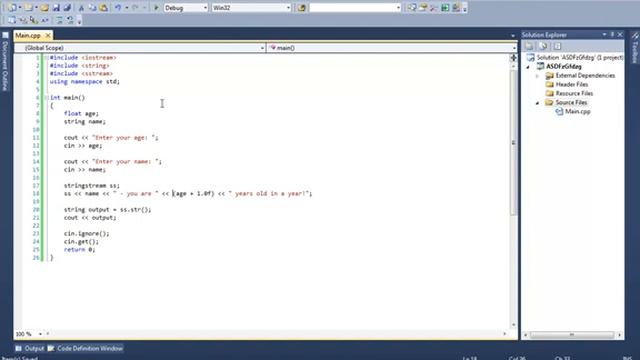The image size is (640, 360).
Task: Expand the External Dependencies folder
Action: 538,76
